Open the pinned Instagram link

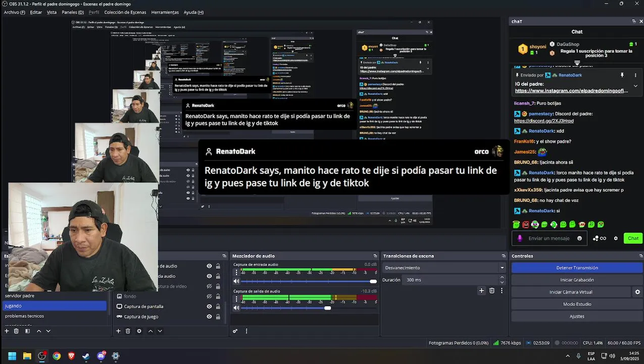[571, 91]
